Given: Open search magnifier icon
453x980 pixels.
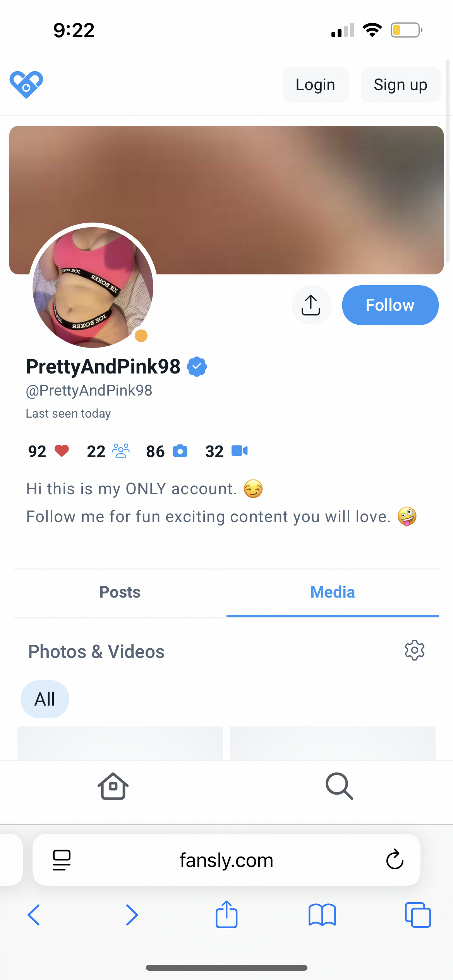Looking at the screenshot, I should 339,786.
